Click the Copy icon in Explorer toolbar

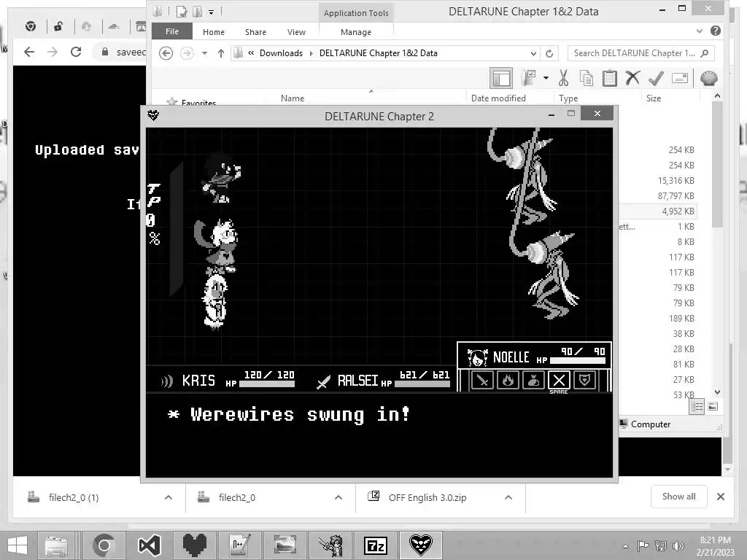[587, 78]
